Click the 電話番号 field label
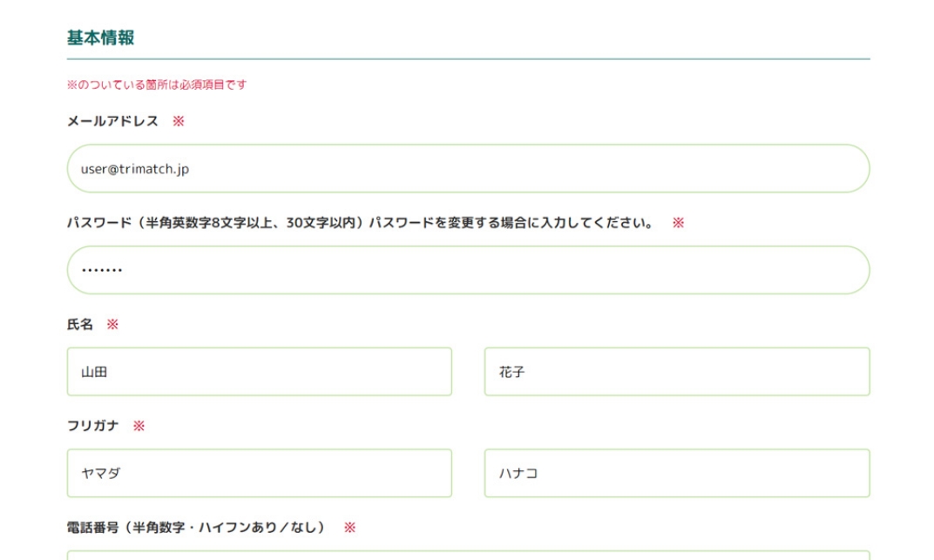Image resolution: width=934 pixels, height=560 pixels. pyautogui.click(x=196, y=527)
